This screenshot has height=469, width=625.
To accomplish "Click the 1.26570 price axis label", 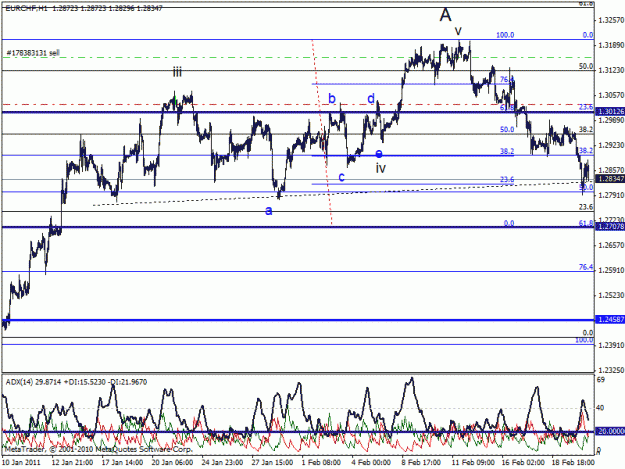I will coord(611,245).
